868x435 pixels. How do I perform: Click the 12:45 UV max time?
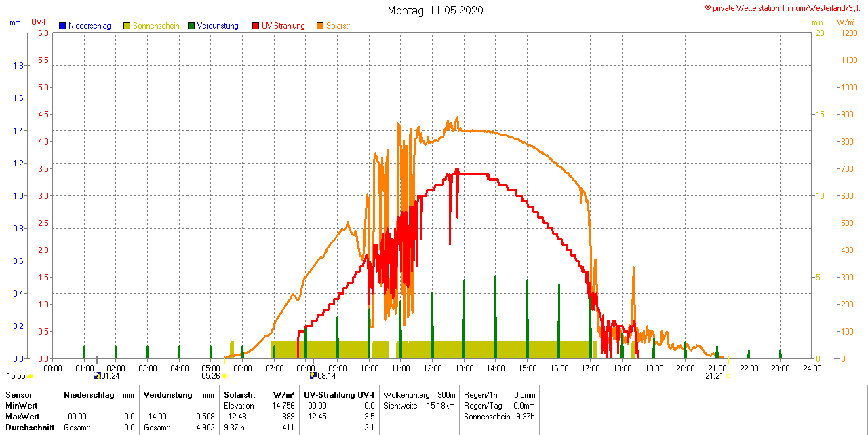pyautogui.click(x=317, y=416)
